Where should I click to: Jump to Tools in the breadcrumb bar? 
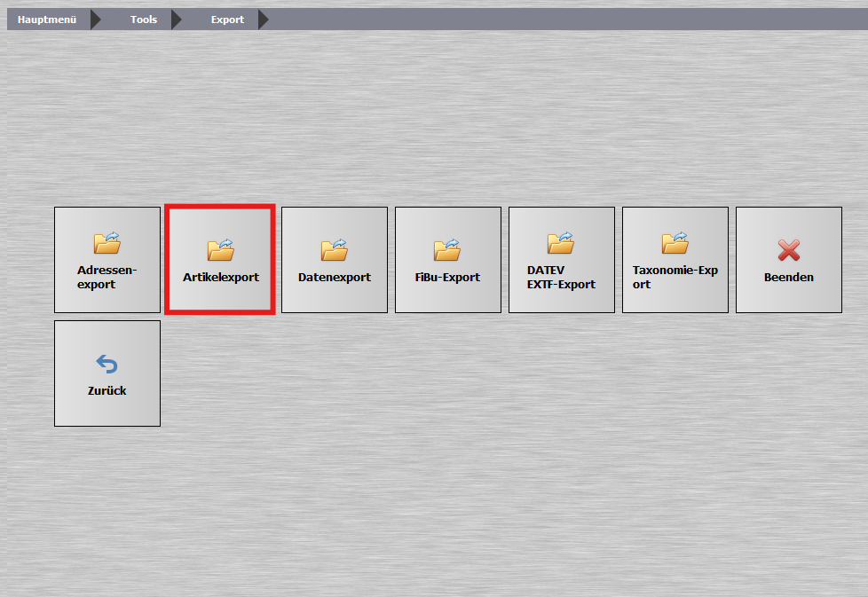[144, 20]
